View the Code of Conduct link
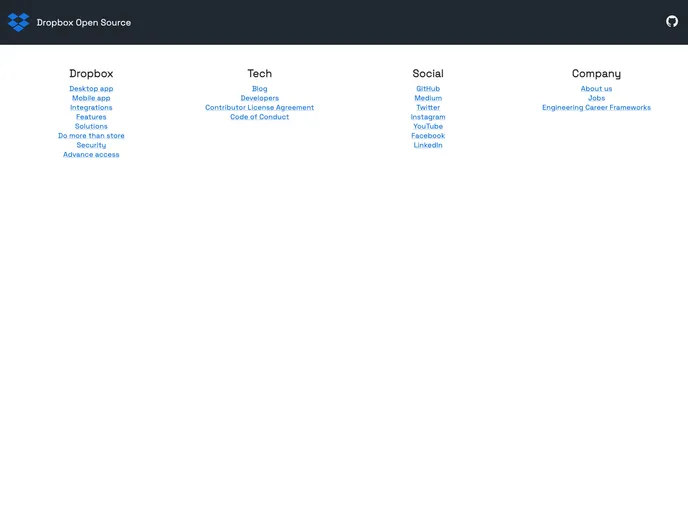This screenshot has height=512, width=688. pos(260,117)
